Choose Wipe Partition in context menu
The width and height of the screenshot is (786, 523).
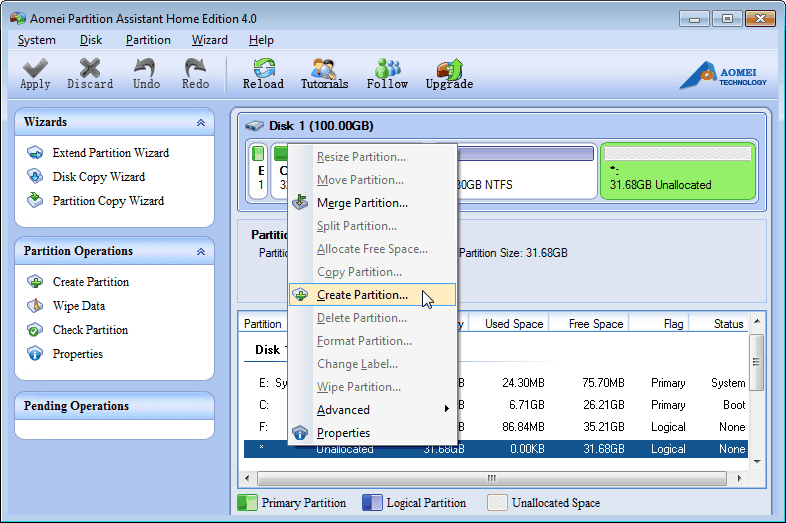click(372, 387)
